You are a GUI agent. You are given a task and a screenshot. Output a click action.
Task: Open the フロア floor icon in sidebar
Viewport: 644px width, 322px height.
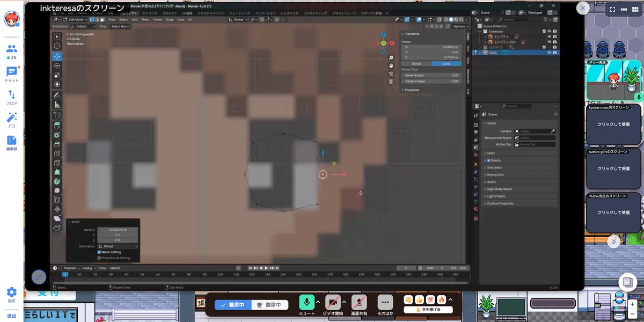11,97
